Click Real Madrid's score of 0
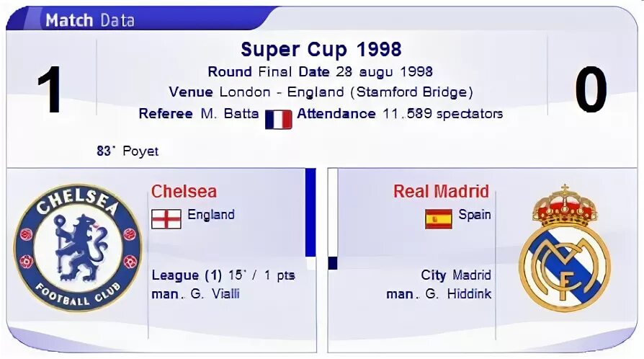 (591, 90)
